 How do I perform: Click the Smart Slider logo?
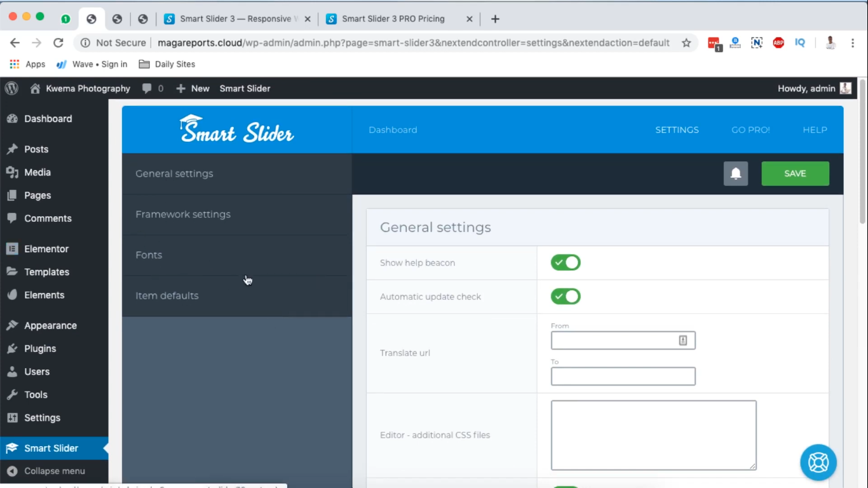236,129
